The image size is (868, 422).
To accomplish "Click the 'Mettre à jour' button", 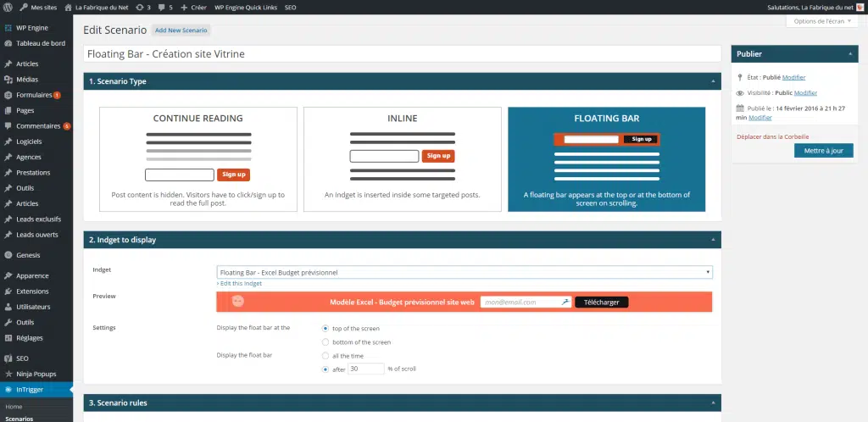I will (x=823, y=151).
